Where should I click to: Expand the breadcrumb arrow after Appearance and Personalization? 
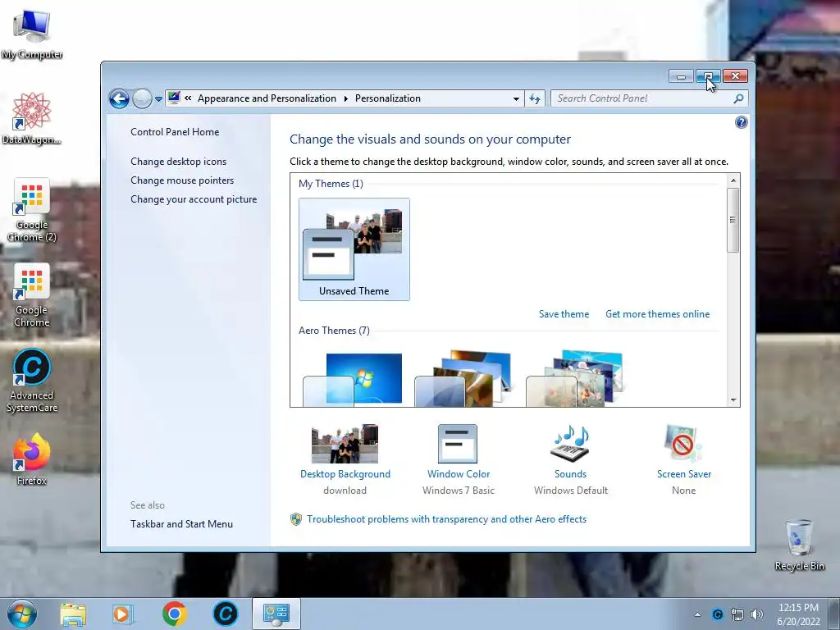click(x=345, y=98)
